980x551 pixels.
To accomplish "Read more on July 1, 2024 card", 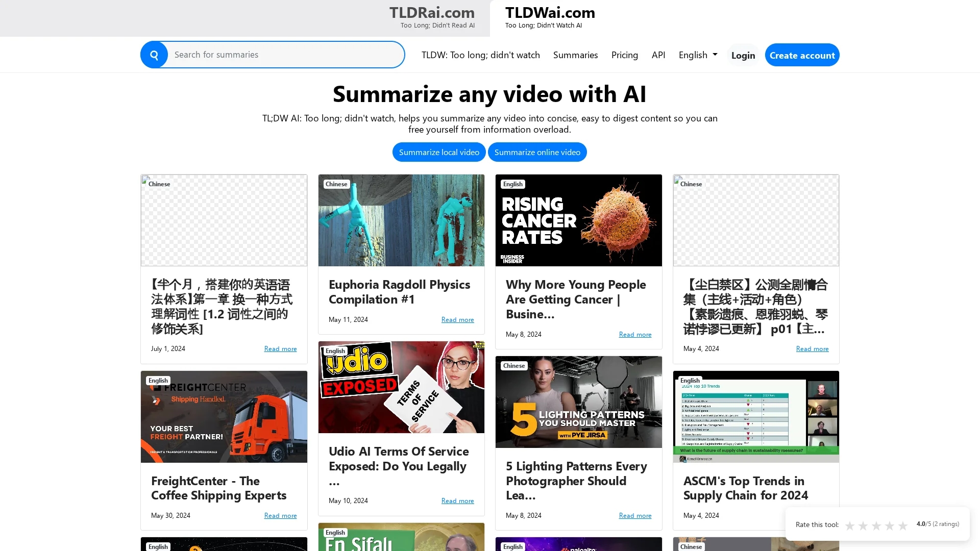I will coord(280,349).
